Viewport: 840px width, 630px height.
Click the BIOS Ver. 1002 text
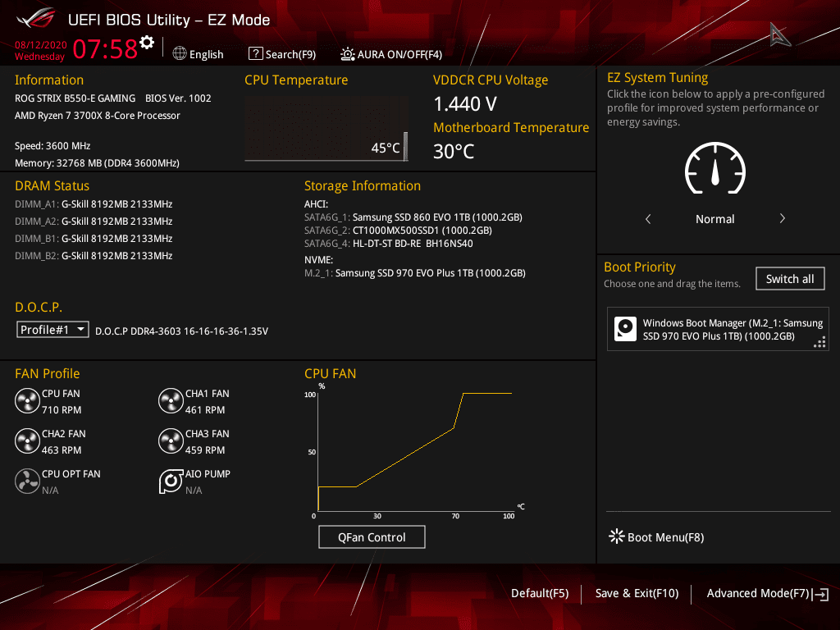[x=178, y=98]
